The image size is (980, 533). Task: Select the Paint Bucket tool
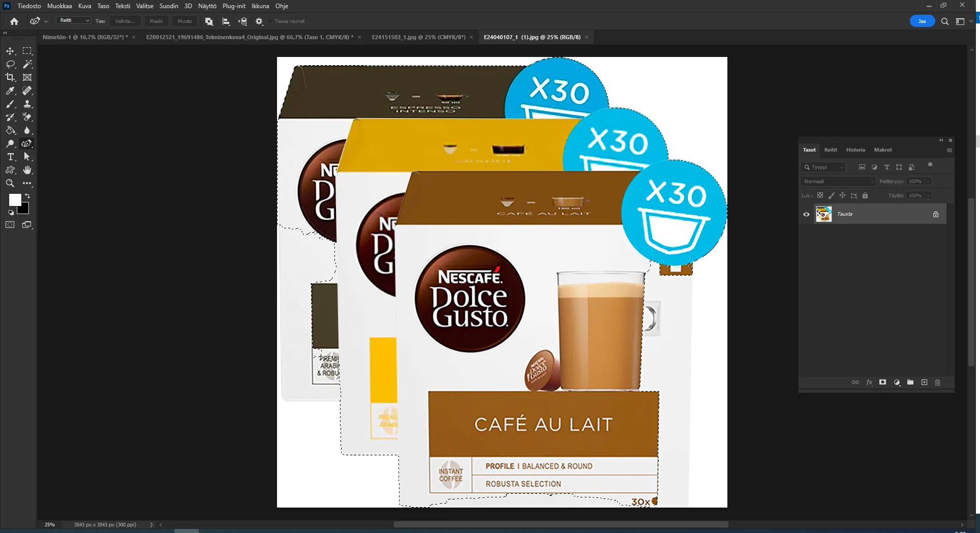click(x=10, y=130)
